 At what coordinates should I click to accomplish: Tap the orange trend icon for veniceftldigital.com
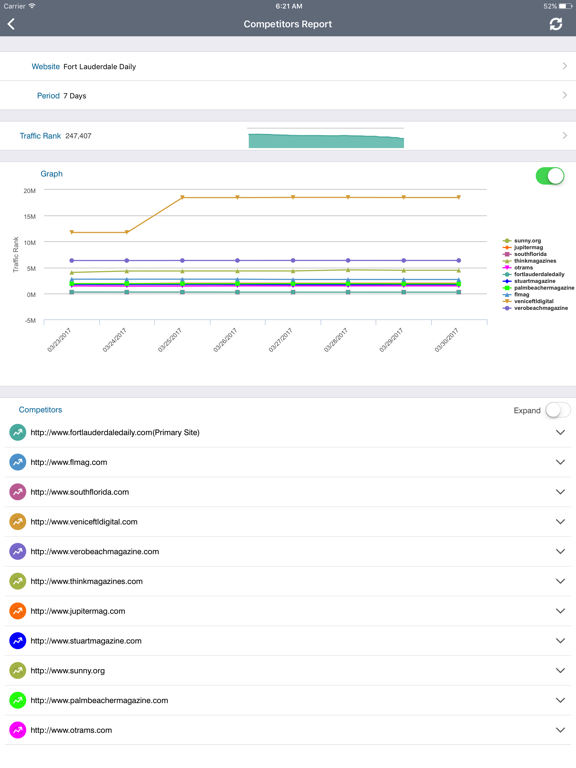tap(18, 522)
